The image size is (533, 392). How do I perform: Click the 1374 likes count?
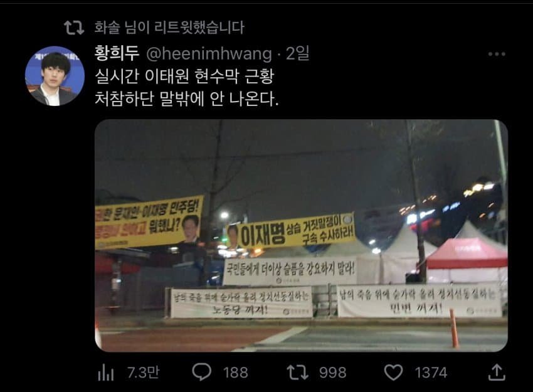(431, 373)
